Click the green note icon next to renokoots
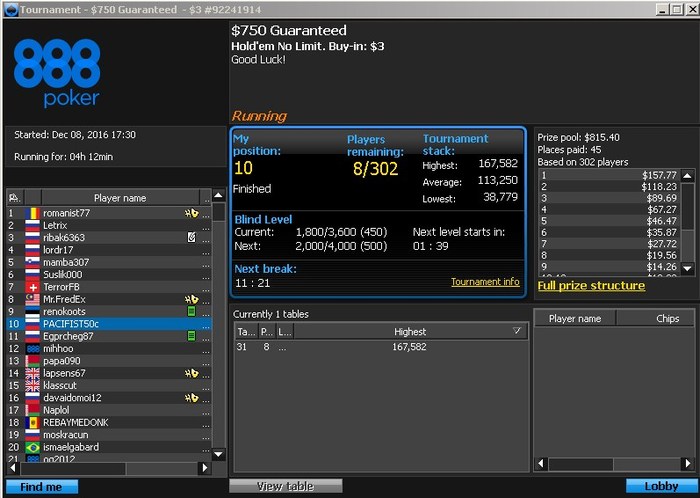This screenshot has height=498, width=700. coord(192,311)
